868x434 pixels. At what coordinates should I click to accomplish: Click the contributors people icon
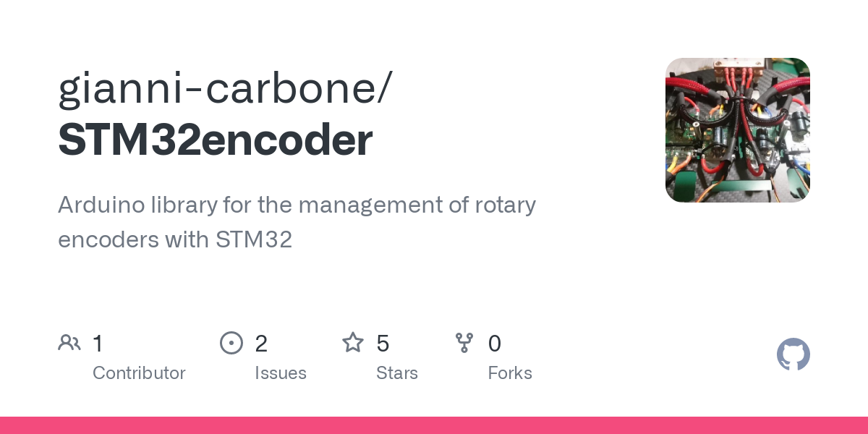pyautogui.click(x=69, y=343)
